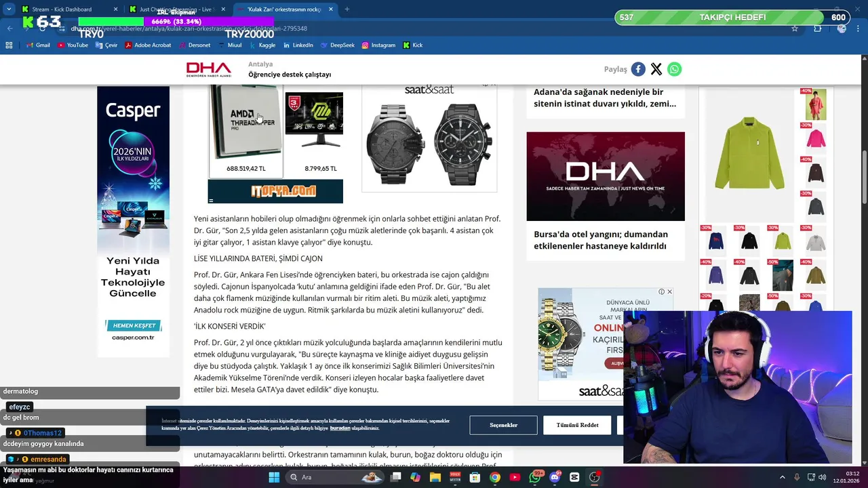868x488 pixels.
Task: Open the YouTube bookmark
Action: pos(73,45)
